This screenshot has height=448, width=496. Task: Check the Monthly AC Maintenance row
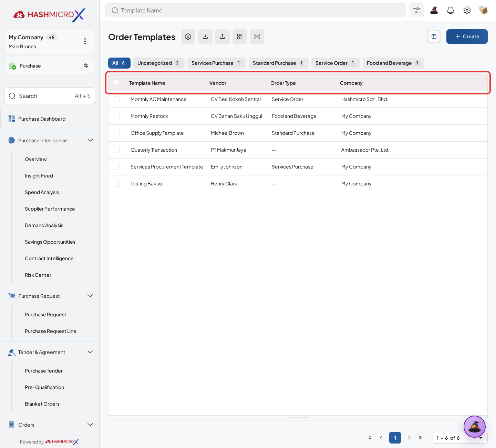117,99
